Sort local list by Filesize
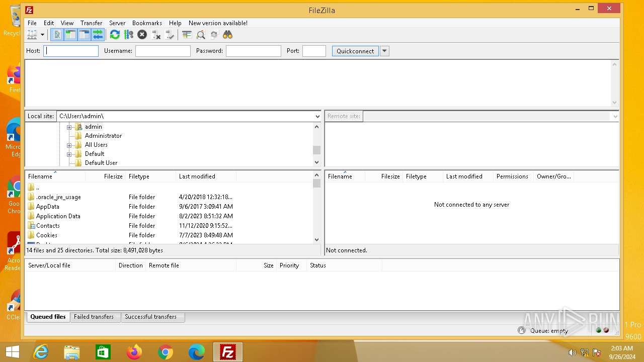 (105, 176)
